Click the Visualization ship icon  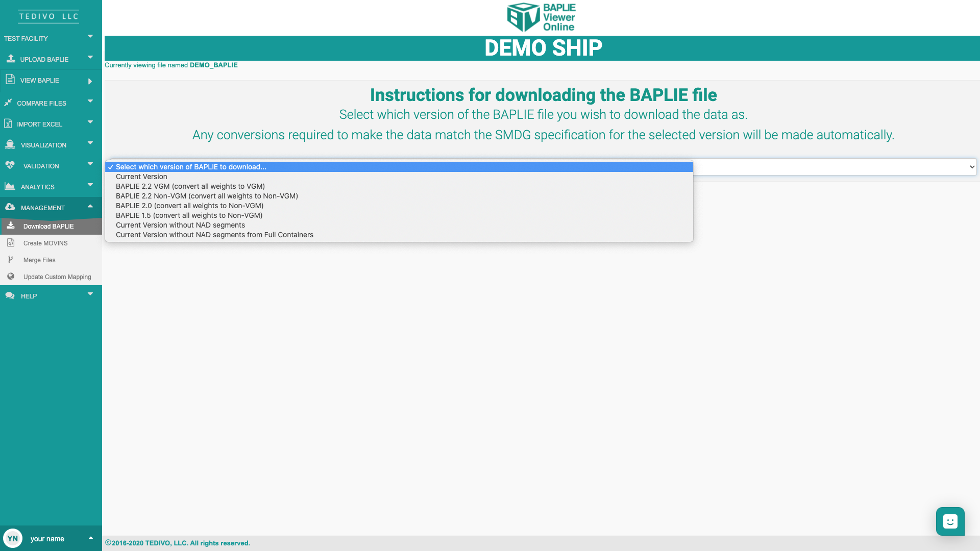pyautogui.click(x=10, y=144)
